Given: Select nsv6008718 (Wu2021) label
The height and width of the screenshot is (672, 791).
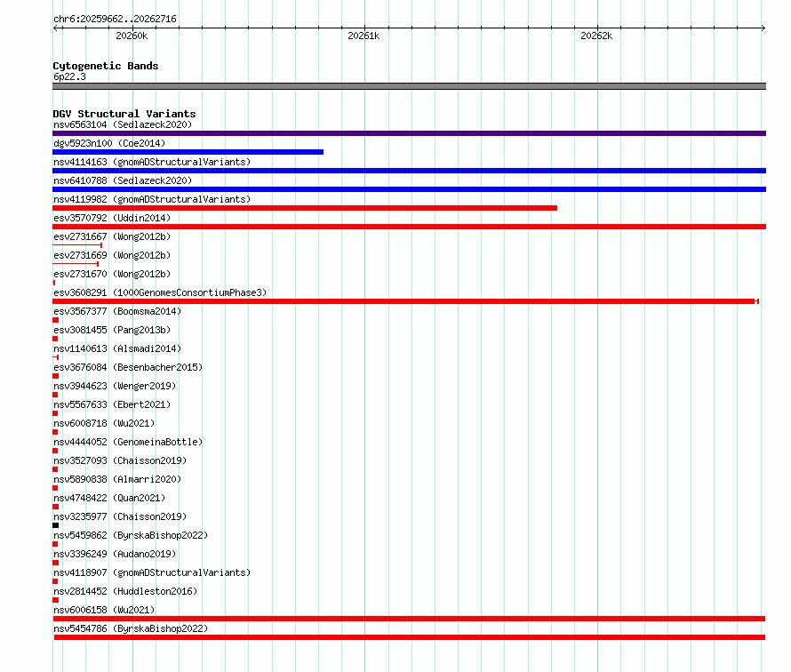Looking at the screenshot, I should tap(104, 423).
